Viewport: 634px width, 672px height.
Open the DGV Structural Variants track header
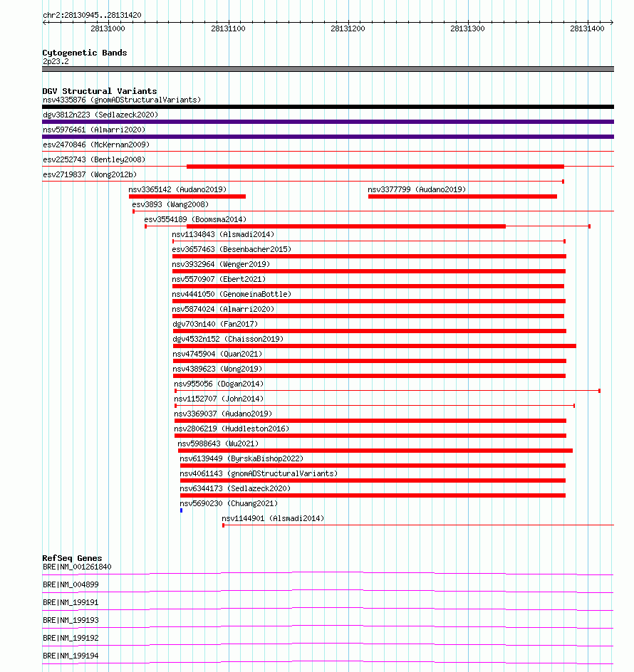pos(100,91)
